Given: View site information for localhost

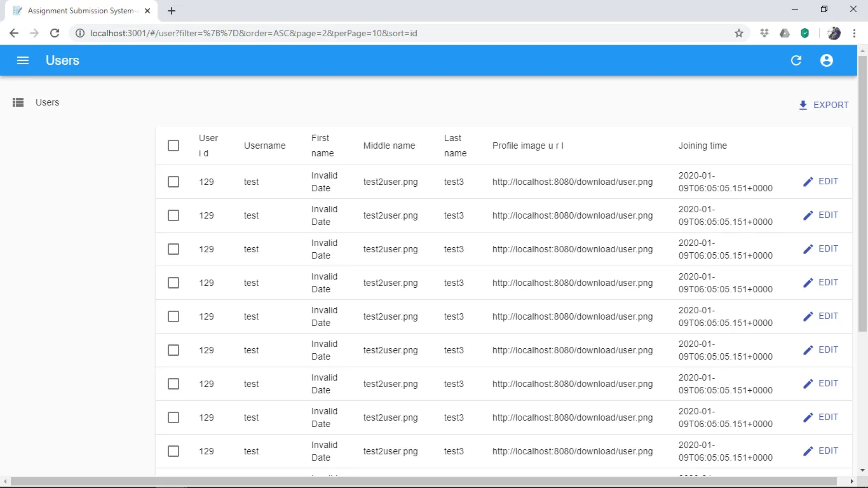Looking at the screenshot, I should [x=79, y=33].
